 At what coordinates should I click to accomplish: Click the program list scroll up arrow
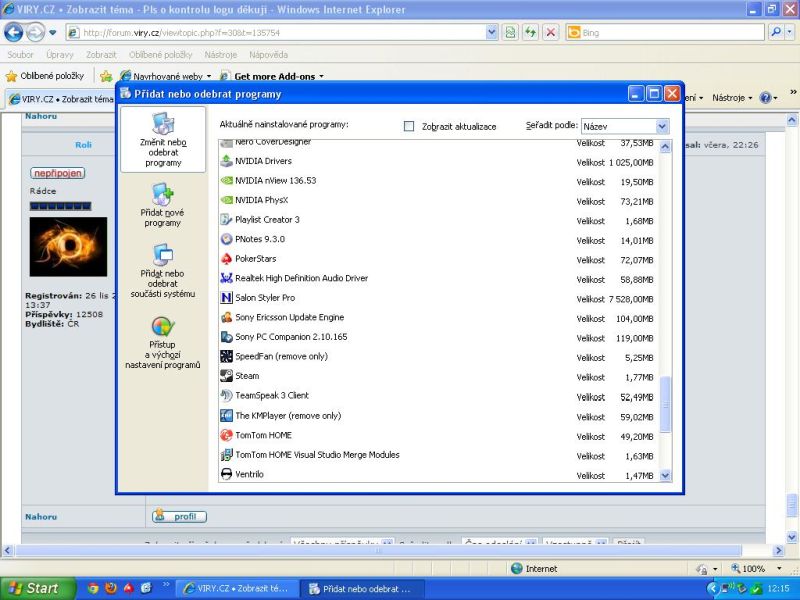coord(665,146)
